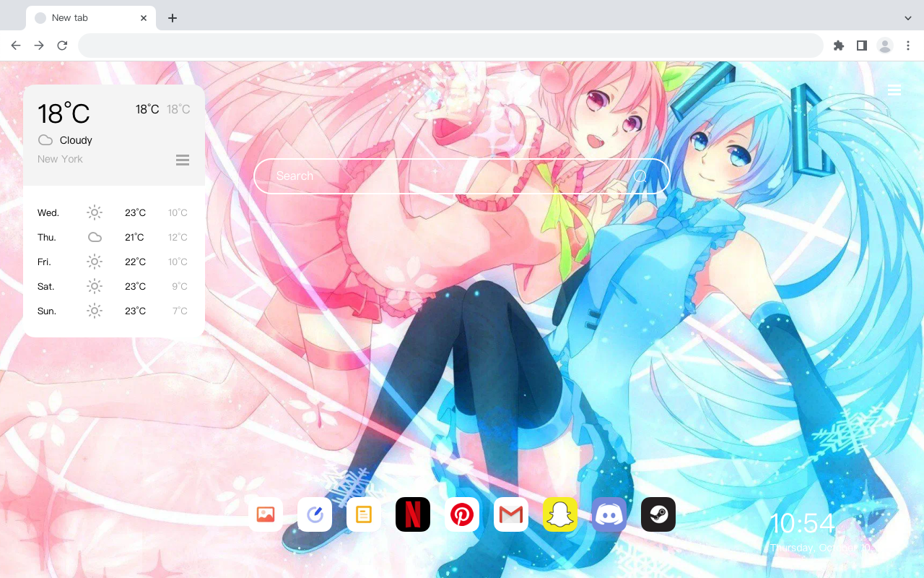924x578 pixels.
Task: Click the 18°C current temperature
Action: pyautogui.click(x=64, y=113)
